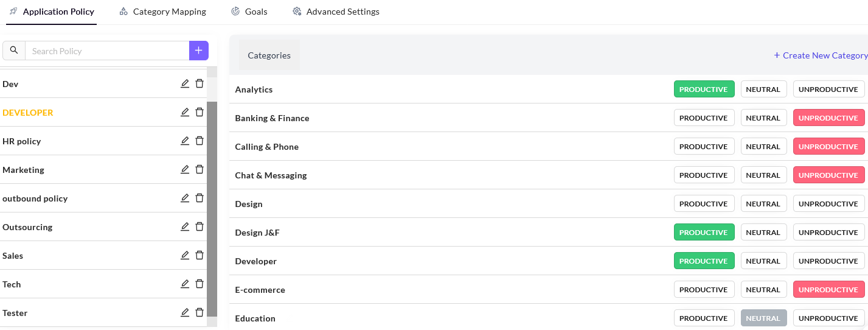Mark Design J&F as Unproductive
The height and width of the screenshot is (330, 868).
[828, 233]
